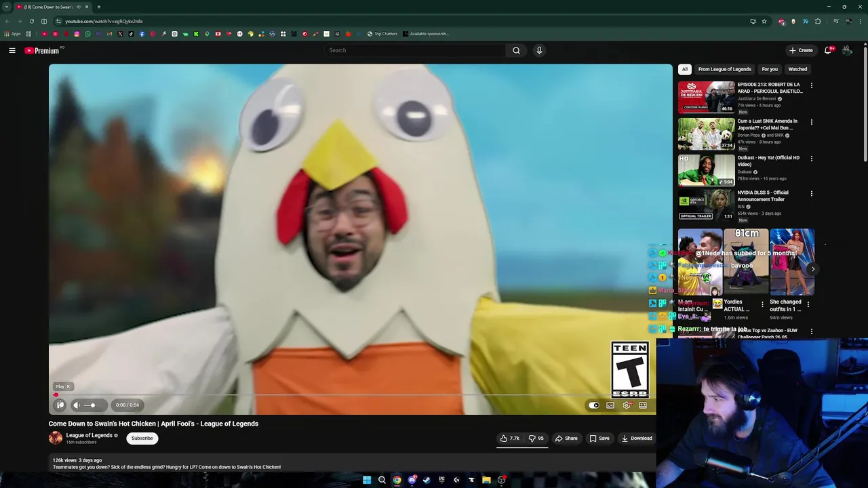Expand the video description text

click(x=167, y=467)
